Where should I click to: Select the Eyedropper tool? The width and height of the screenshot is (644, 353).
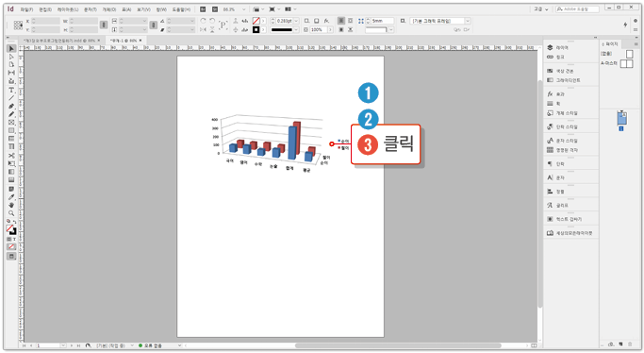(x=11, y=197)
